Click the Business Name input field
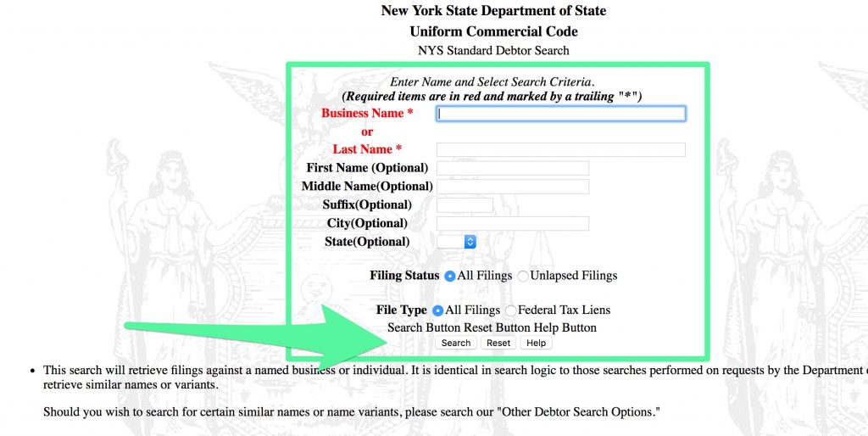This screenshot has height=436, width=868. coord(561,114)
